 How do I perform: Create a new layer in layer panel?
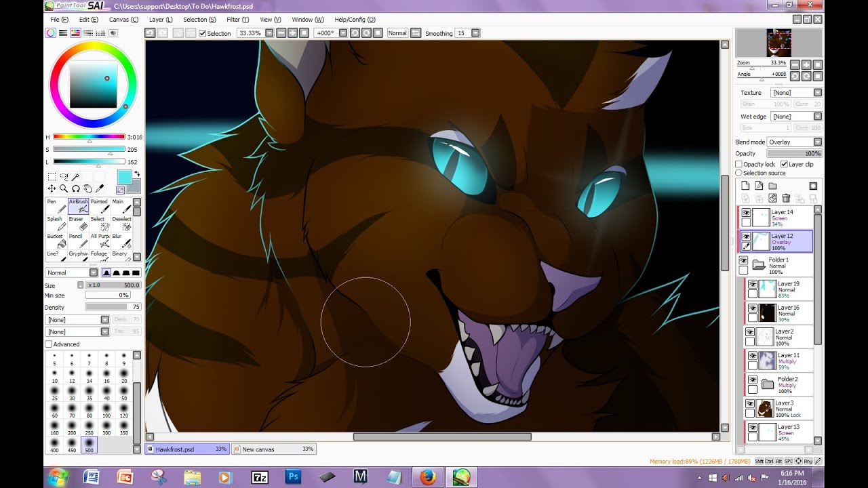click(745, 186)
